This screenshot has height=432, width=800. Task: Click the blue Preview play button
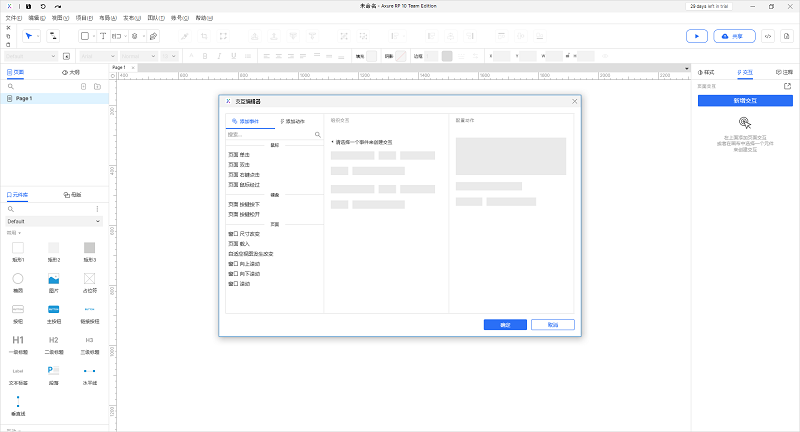(x=696, y=36)
